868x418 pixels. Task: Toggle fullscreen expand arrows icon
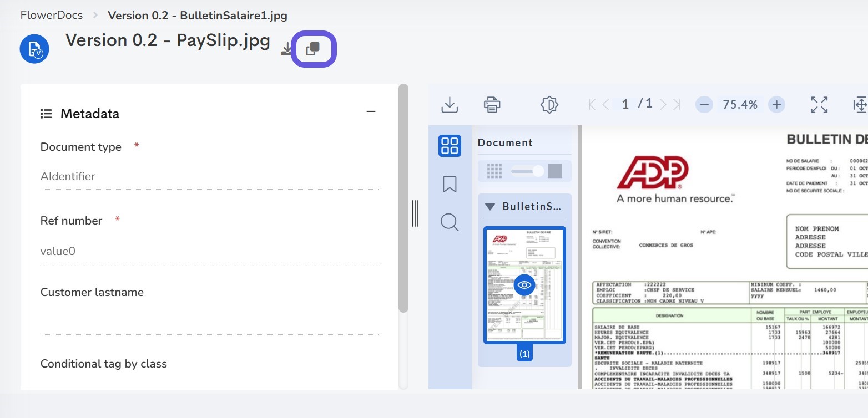(819, 104)
